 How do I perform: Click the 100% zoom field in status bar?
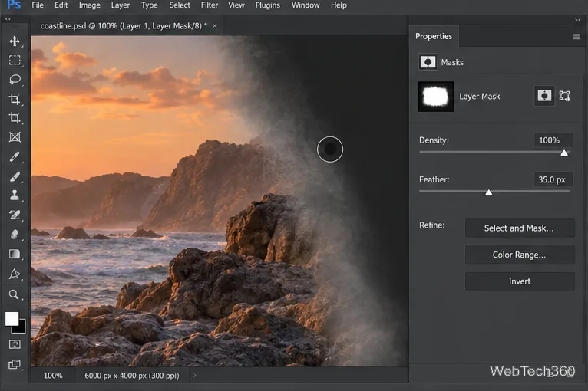point(53,375)
